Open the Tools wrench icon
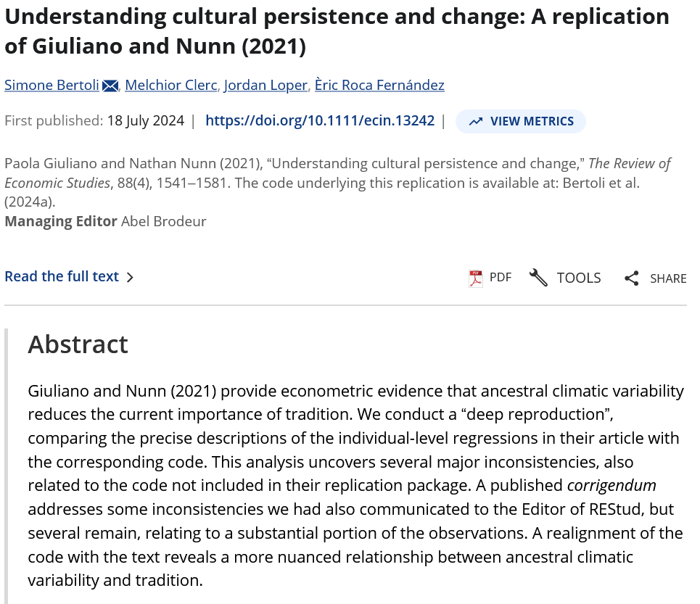 click(x=538, y=278)
